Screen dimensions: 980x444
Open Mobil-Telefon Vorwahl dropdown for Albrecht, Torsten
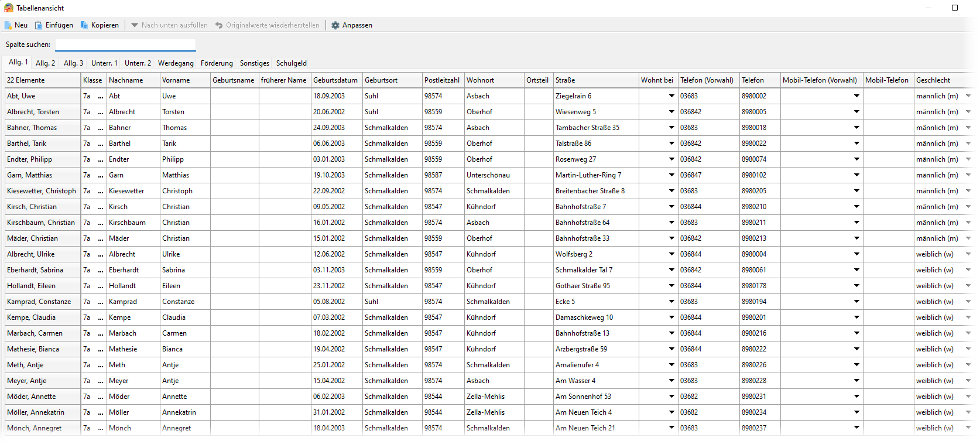pyautogui.click(x=856, y=112)
